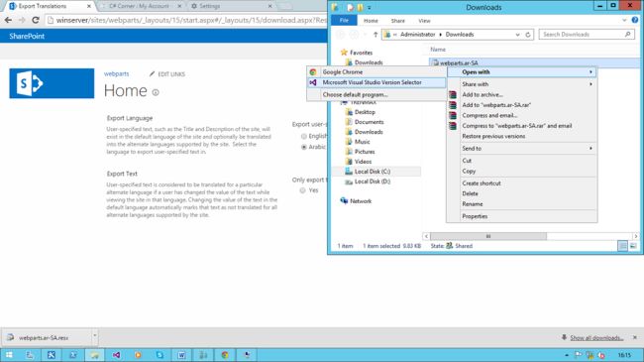Choose Microsoft Visual Studio Version Selector
Viewport: 644px width, 362px height.
pyautogui.click(x=376, y=82)
